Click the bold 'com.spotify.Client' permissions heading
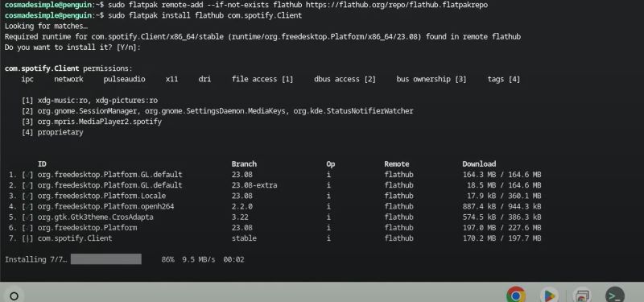Viewport: 644px width, 302px height. pos(42,68)
